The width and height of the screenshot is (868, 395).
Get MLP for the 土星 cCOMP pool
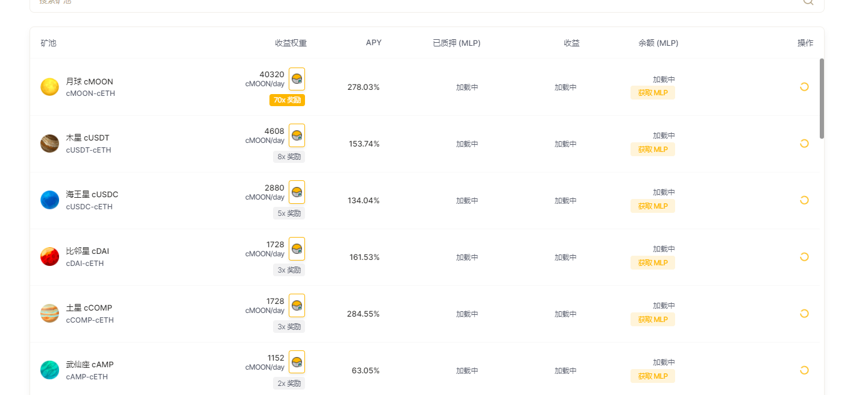[653, 320]
